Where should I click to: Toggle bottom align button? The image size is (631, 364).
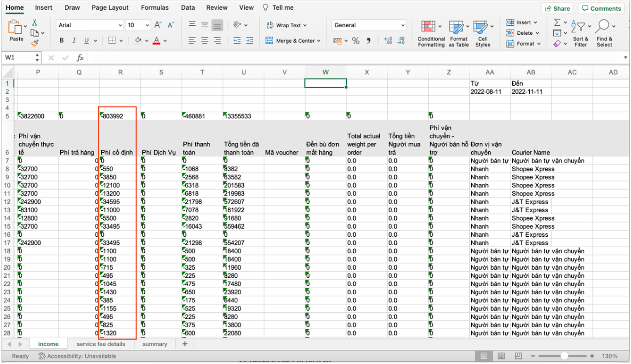pos(217,25)
